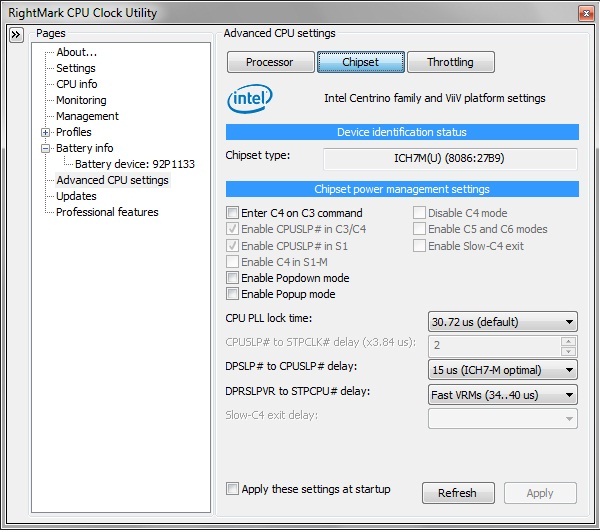Toggle Disable C4 mode checkbox
This screenshot has height=532, width=600.
[419, 213]
